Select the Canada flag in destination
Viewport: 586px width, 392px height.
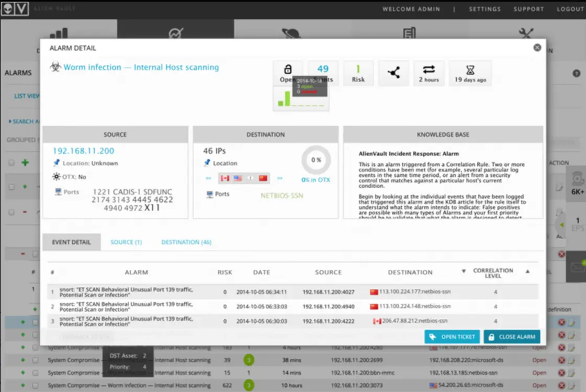(x=224, y=178)
